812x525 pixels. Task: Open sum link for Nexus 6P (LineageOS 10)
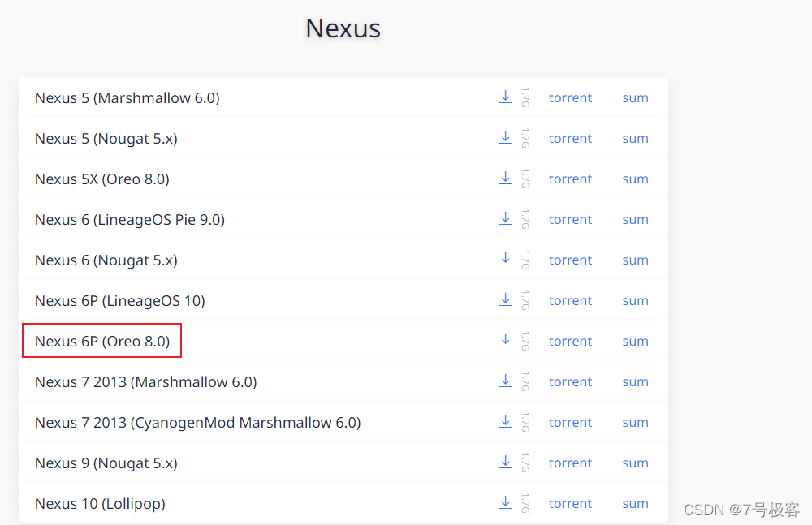(x=636, y=300)
